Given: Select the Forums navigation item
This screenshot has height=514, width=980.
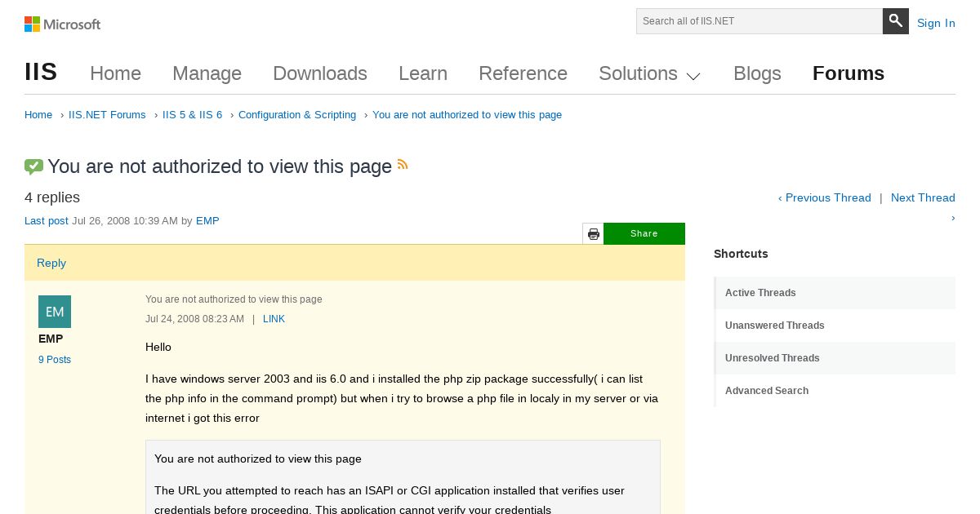Looking at the screenshot, I should click(849, 73).
